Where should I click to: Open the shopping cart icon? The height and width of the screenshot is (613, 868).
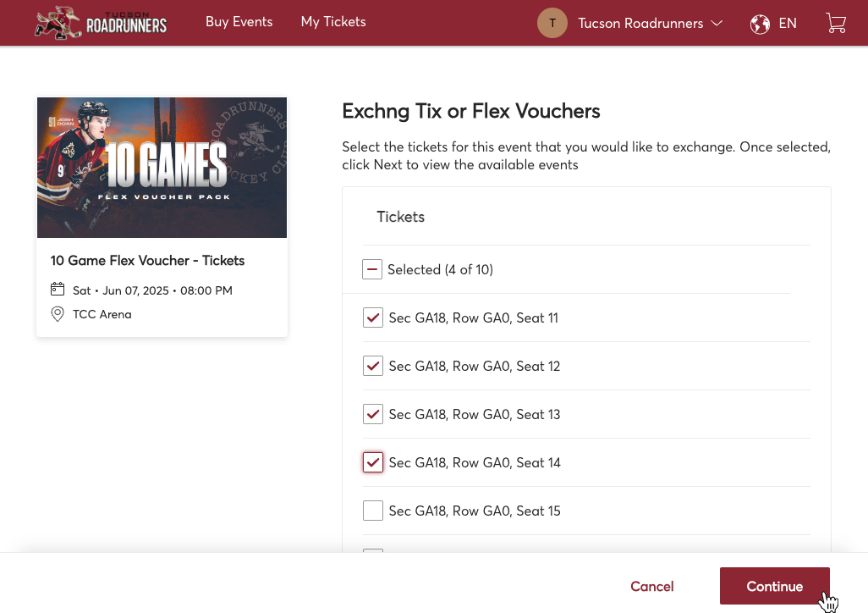(836, 23)
